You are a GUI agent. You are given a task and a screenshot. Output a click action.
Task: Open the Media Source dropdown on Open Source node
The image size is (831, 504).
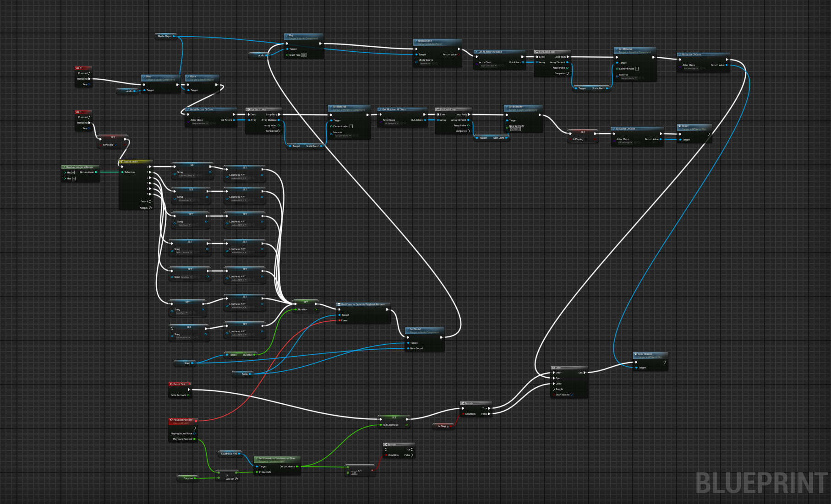[425, 64]
